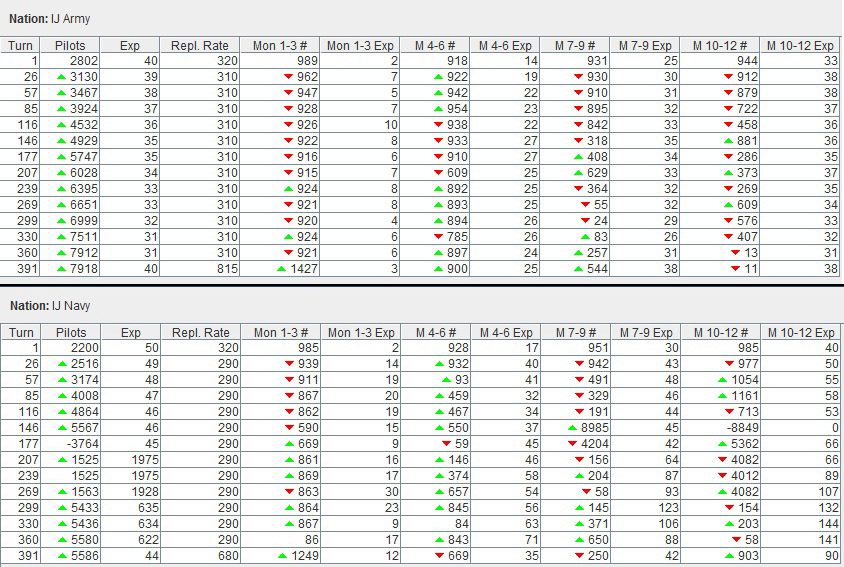The image size is (844, 567).
Task: Click IJ Army Repl. Rate column header
Action: [x=200, y=45]
